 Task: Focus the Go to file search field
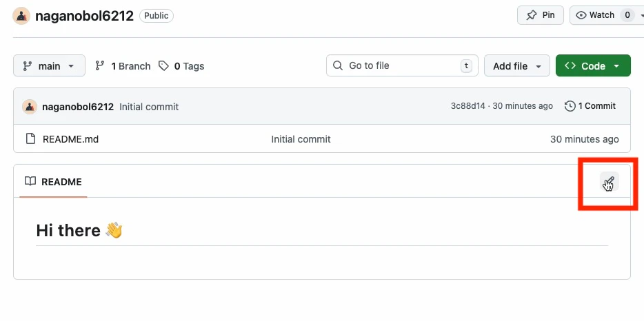tap(402, 65)
